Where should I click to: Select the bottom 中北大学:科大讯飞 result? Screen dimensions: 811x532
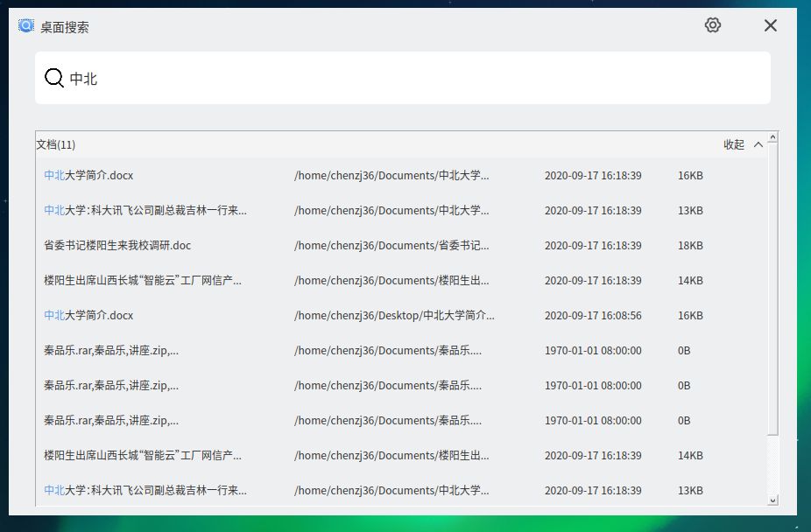click(145, 491)
